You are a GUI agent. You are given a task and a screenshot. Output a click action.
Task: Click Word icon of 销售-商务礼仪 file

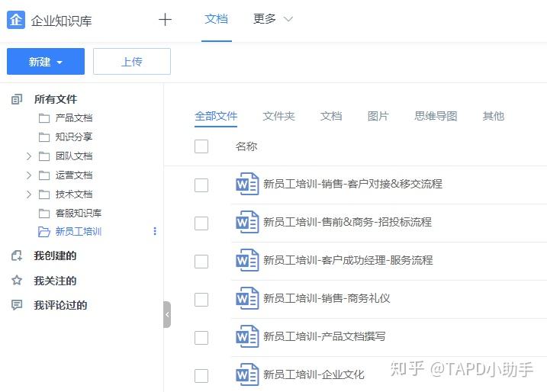click(x=247, y=298)
